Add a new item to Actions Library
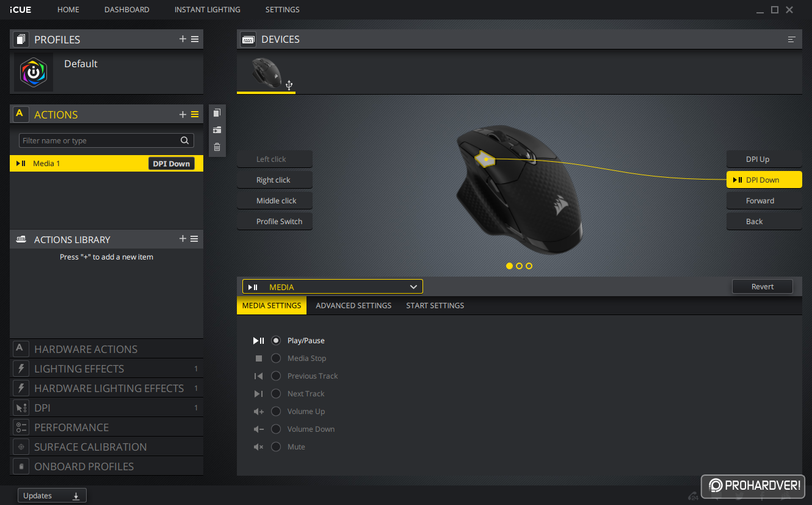The image size is (812, 505). pos(183,239)
